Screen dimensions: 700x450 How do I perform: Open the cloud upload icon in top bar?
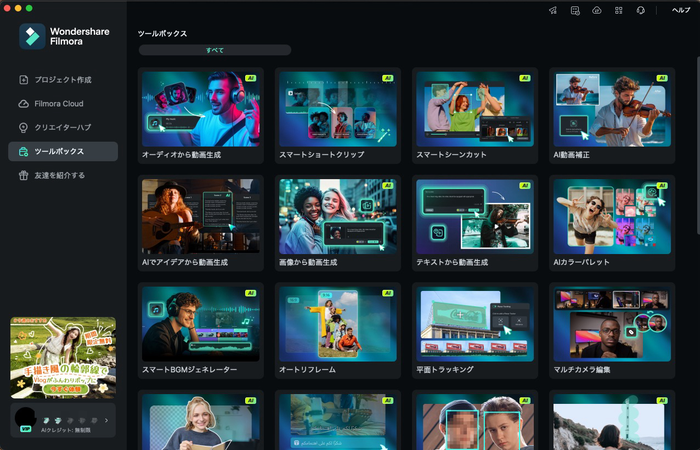point(596,10)
